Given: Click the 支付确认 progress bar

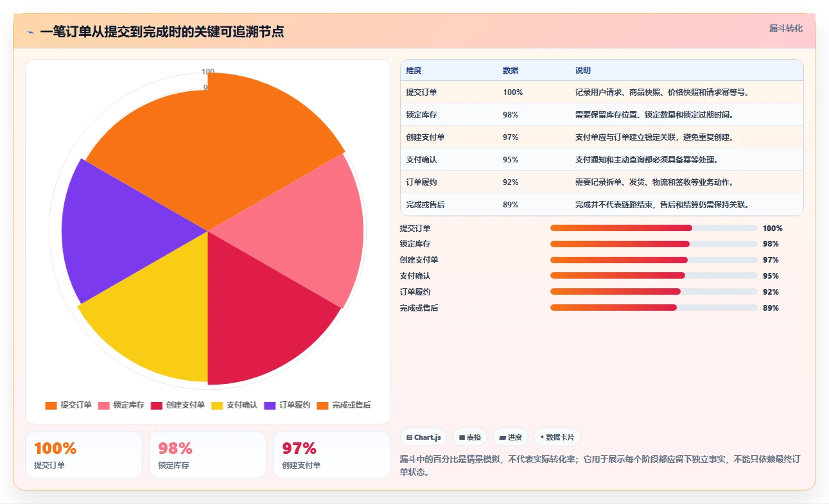Looking at the screenshot, I should click(654, 276).
